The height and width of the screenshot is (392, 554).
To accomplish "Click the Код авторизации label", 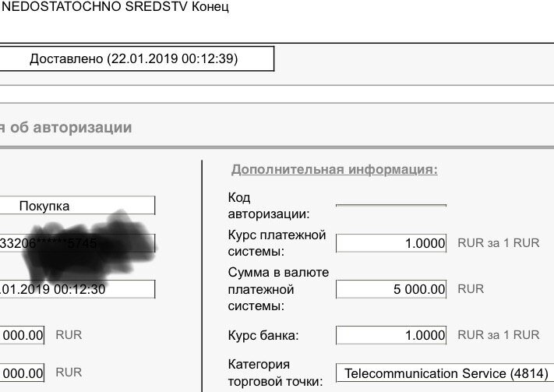I will pos(269,206).
